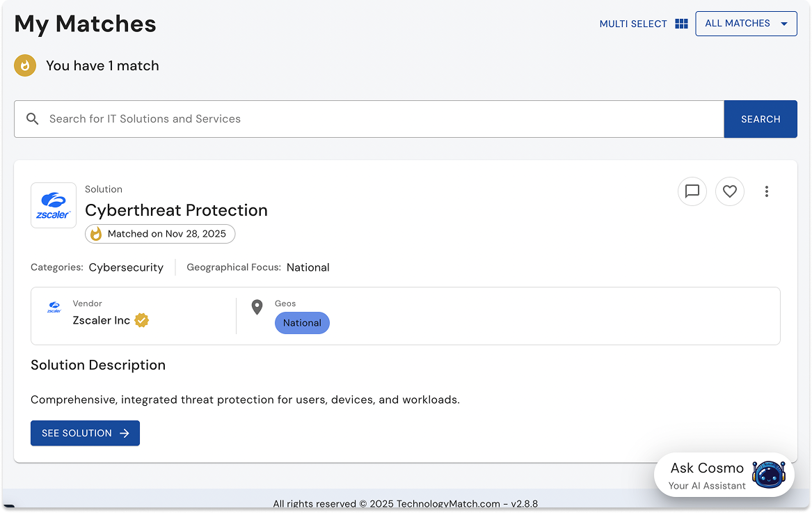Open the Zscaler solution logo thumbnail
This screenshot has height=513, width=812.
pos(54,205)
